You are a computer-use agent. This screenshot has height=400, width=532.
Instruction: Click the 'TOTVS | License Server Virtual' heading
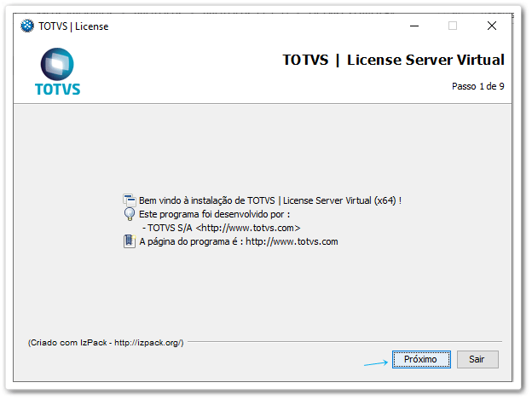(394, 60)
